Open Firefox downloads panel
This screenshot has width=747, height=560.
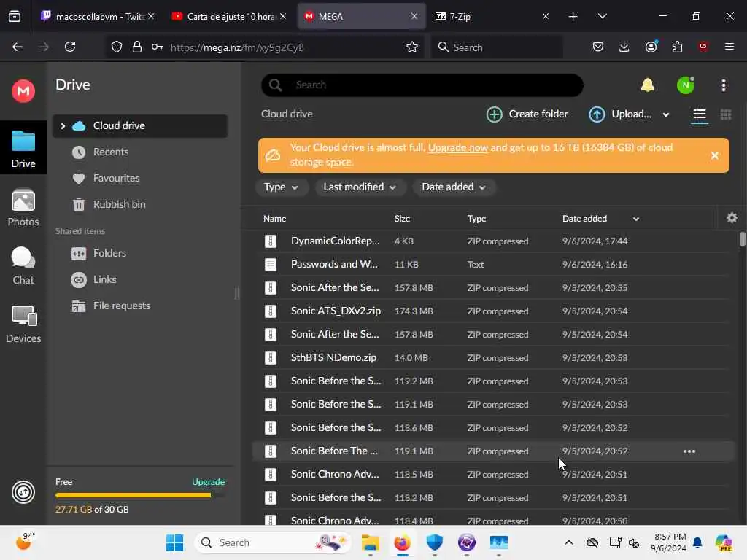coord(624,47)
